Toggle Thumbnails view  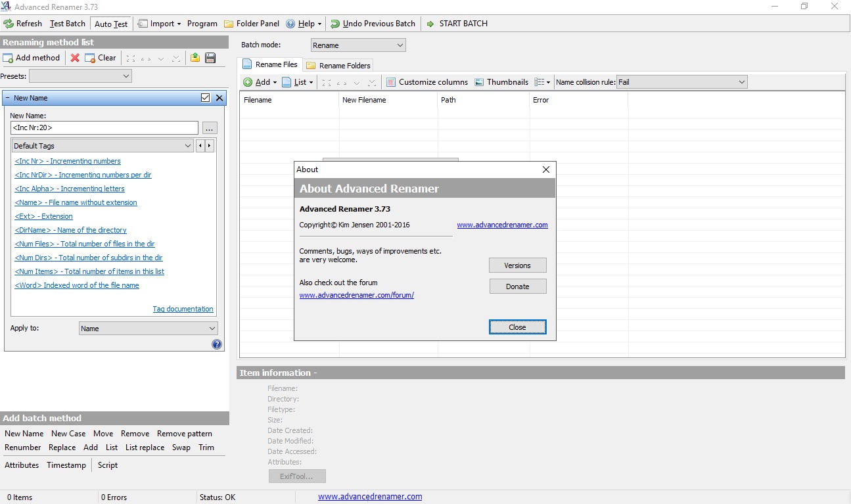[x=501, y=82]
